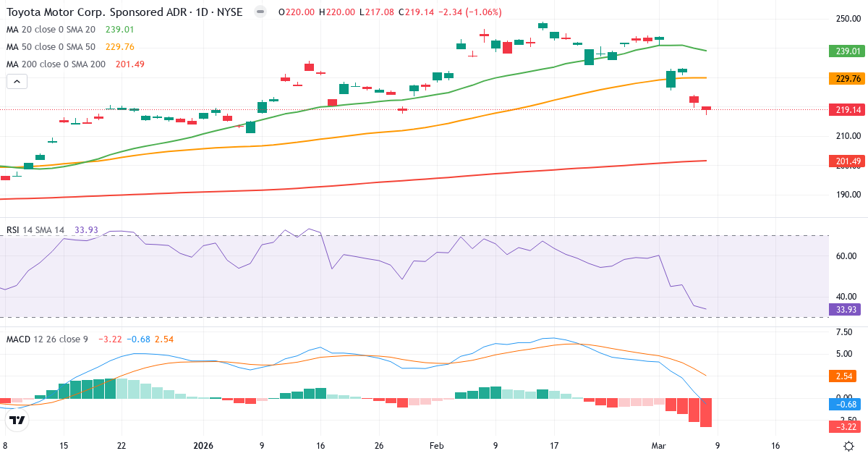This screenshot has height=456, width=868.
Task: Click the market status icon beside the ticker
Action: tap(260, 12)
